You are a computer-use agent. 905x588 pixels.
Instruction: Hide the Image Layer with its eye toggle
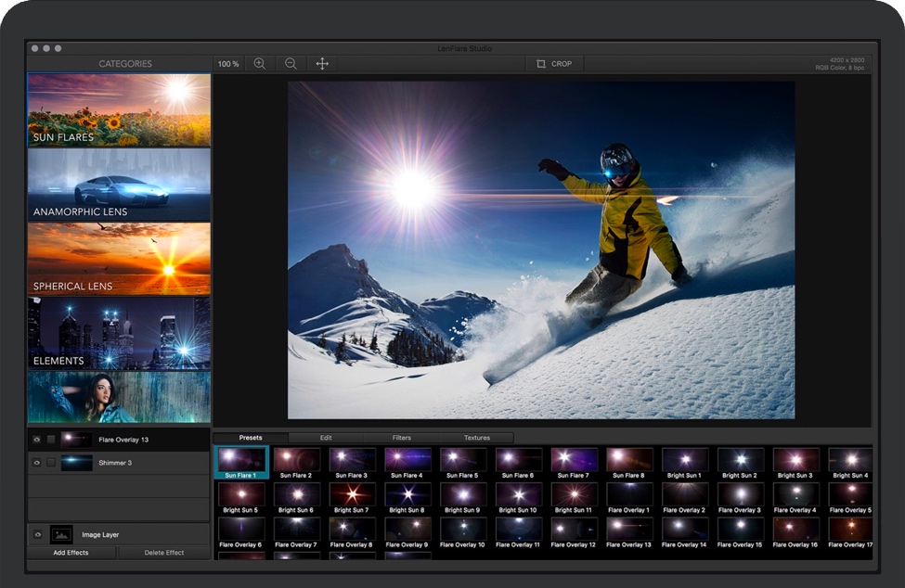(37, 534)
